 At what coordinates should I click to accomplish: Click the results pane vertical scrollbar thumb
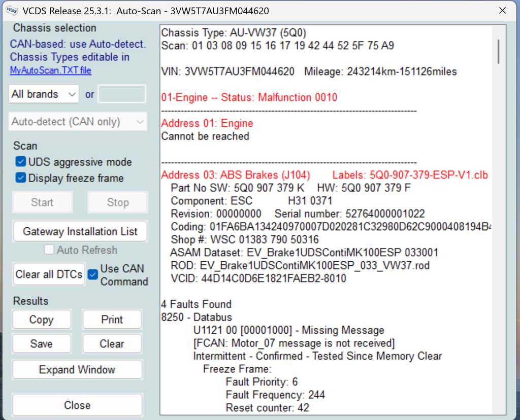(499, 52)
